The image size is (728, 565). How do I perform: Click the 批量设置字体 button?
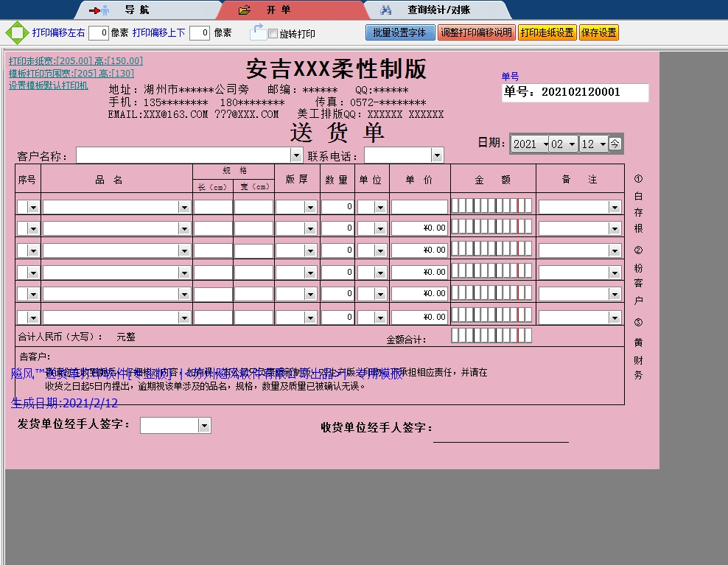pyautogui.click(x=399, y=32)
